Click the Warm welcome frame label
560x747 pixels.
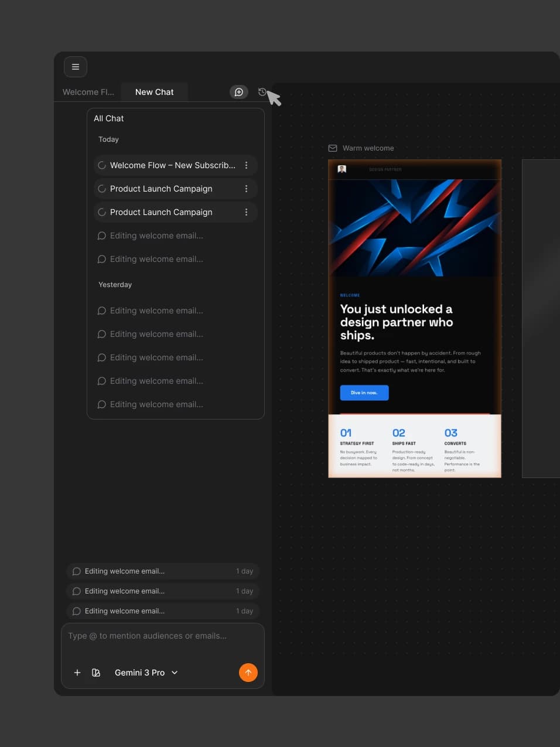pos(368,148)
